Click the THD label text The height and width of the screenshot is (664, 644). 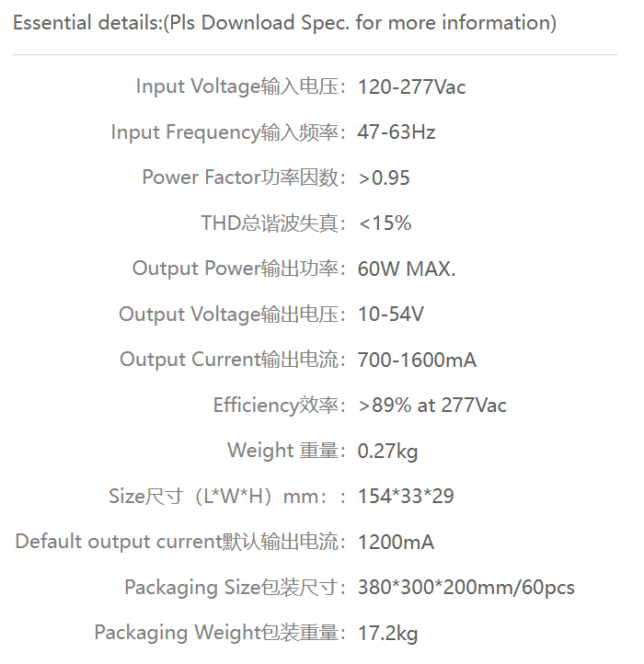[x=274, y=223]
